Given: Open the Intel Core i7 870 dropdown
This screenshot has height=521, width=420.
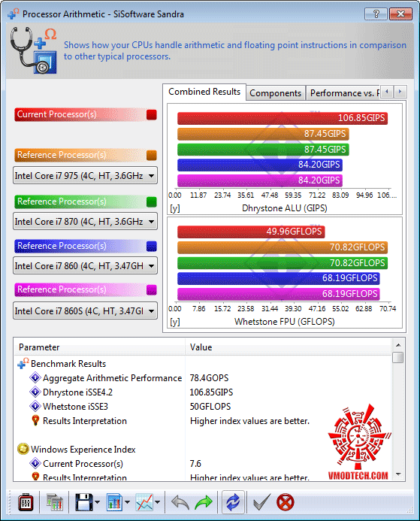Looking at the screenshot, I should [x=85, y=221].
